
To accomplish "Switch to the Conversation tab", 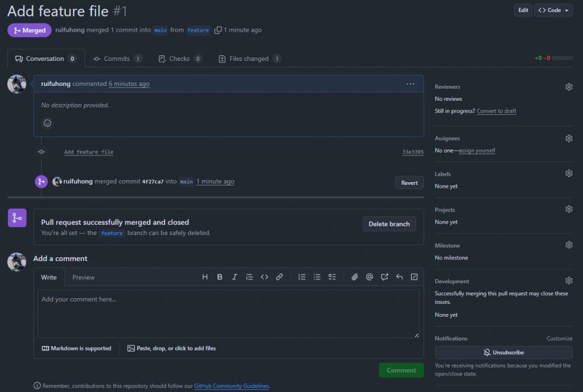I will 46,59.
